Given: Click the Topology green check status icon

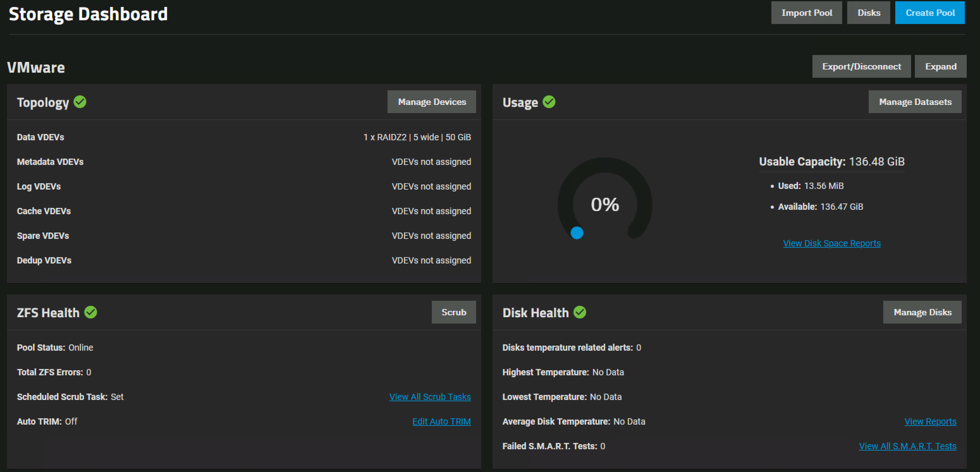Looking at the screenshot, I should [x=80, y=102].
